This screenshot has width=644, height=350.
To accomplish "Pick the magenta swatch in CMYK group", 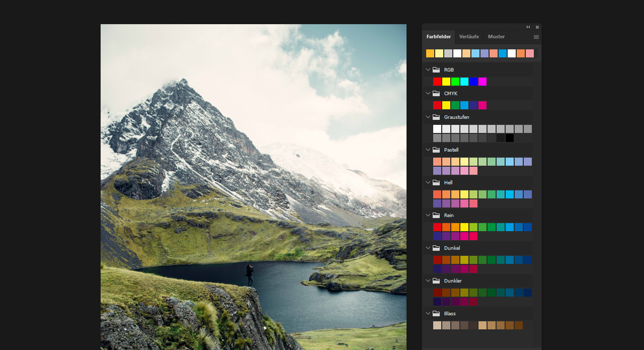I will tap(482, 105).
